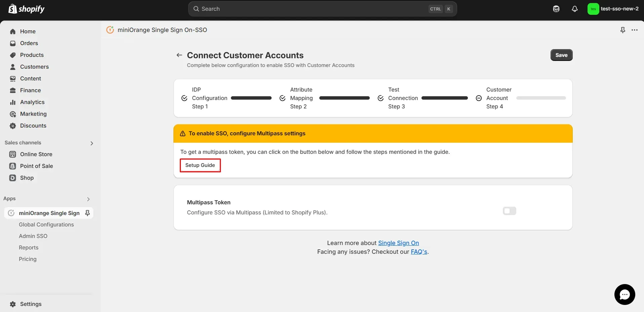Click the Products tag icon
Viewport: 644px width, 312px height.
coord(13,55)
